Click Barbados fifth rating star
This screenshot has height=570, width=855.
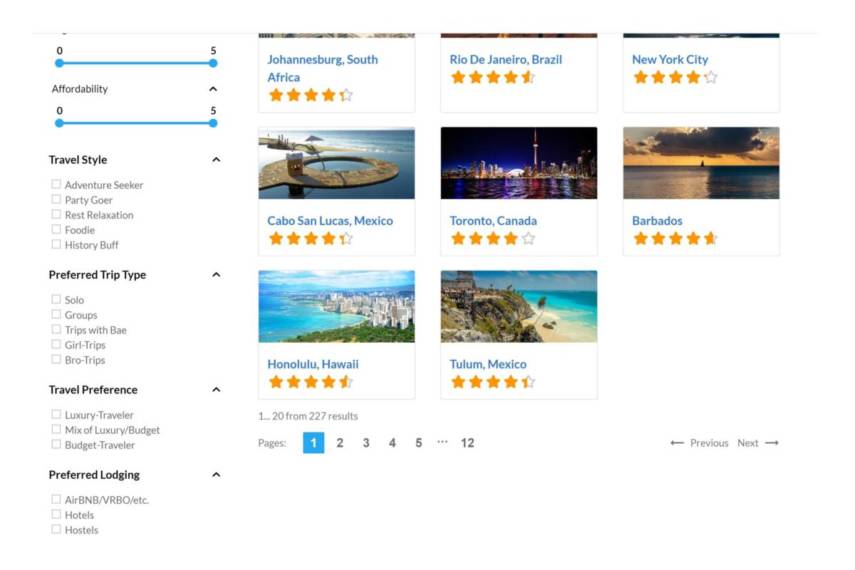tap(711, 238)
